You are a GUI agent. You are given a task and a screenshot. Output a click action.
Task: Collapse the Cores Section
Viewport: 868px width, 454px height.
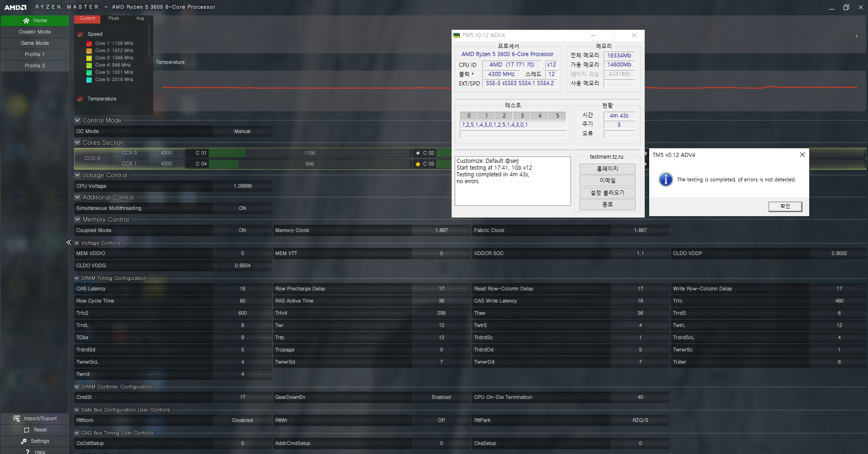[77, 142]
